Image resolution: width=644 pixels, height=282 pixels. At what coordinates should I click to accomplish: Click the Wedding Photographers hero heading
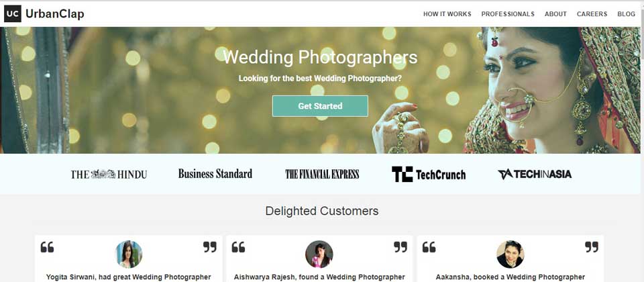click(x=321, y=58)
